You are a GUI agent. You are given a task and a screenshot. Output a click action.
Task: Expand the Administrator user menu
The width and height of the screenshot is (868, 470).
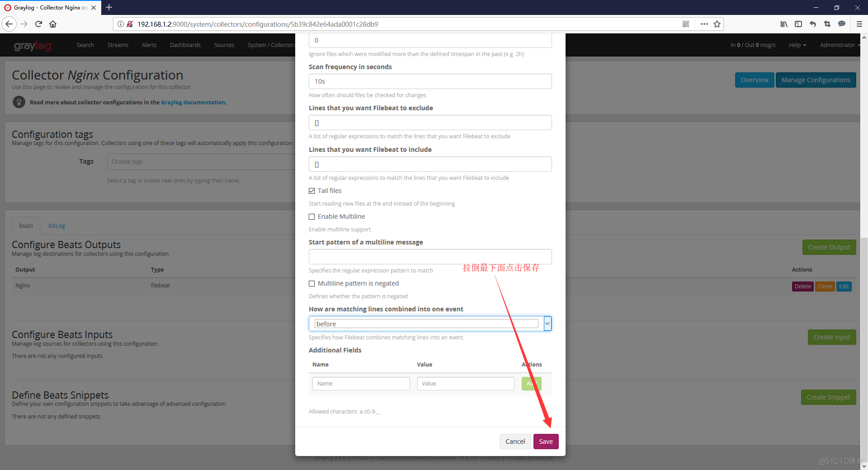(840, 45)
